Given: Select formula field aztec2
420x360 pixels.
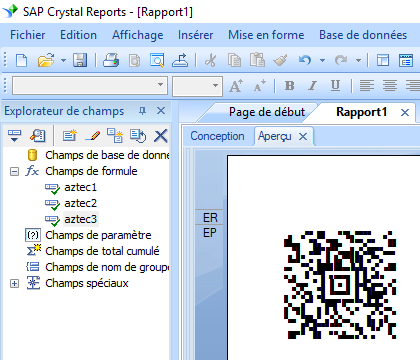Looking at the screenshot, I should (x=80, y=203).
